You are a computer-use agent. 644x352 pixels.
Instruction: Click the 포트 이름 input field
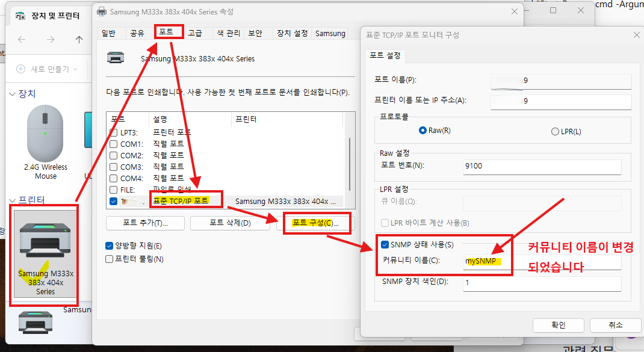(x=561, y=81)
